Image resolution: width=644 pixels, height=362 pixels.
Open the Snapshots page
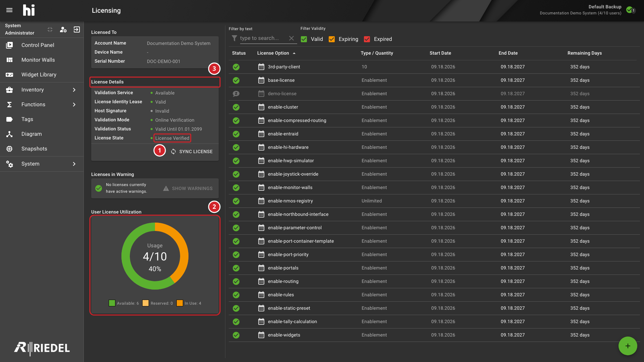coord(42,148)
